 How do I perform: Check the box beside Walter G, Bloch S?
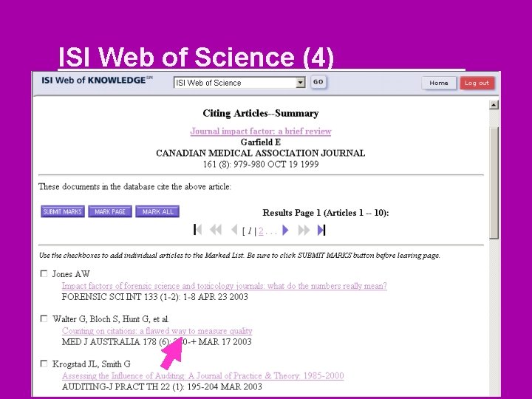pos(44,318)
